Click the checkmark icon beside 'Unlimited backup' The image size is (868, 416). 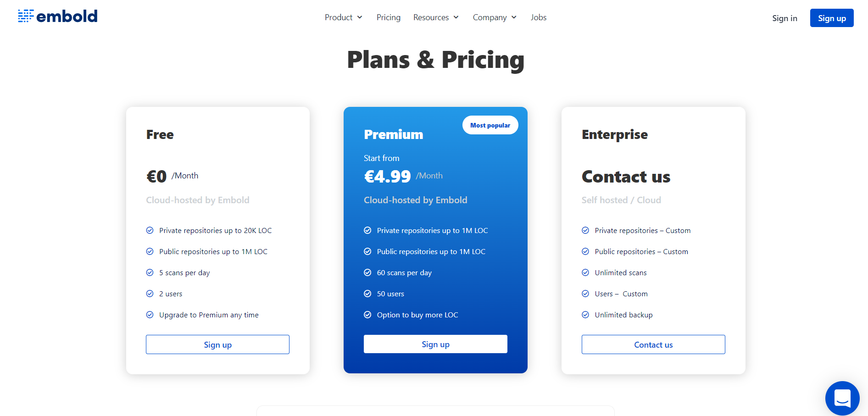tap(585, 315)
